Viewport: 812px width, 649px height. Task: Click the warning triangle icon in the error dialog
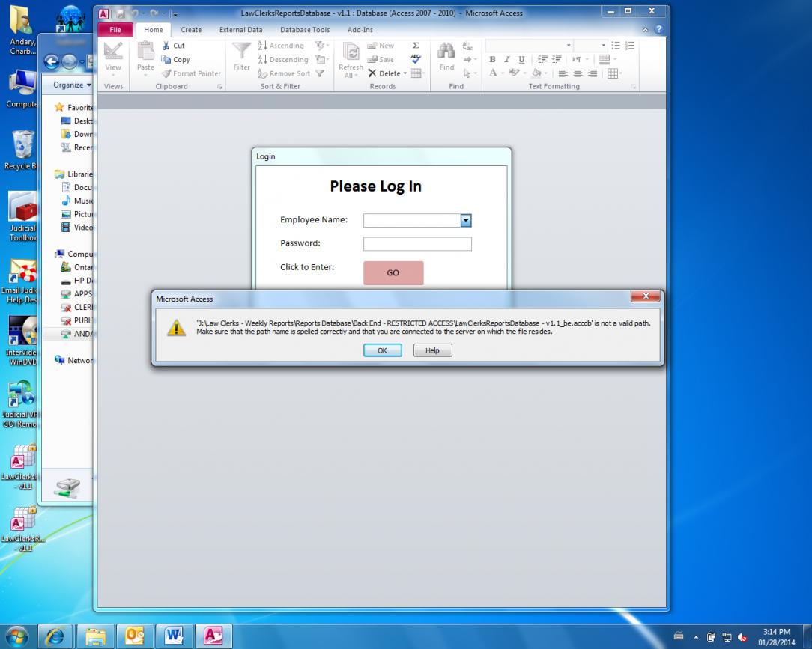coord(176,328)
